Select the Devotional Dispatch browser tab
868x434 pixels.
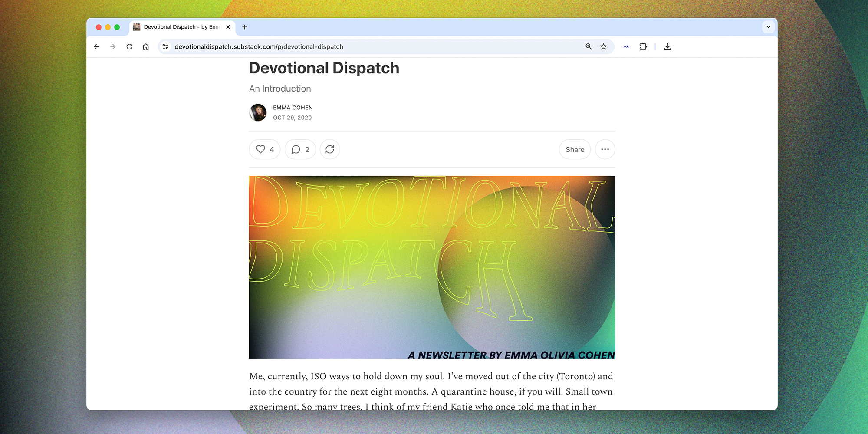point(178,27)
